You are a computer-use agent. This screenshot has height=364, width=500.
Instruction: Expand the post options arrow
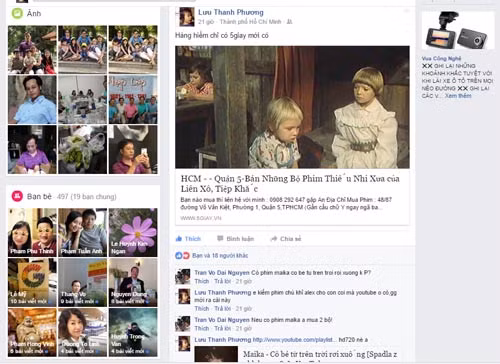click(406, 11)
